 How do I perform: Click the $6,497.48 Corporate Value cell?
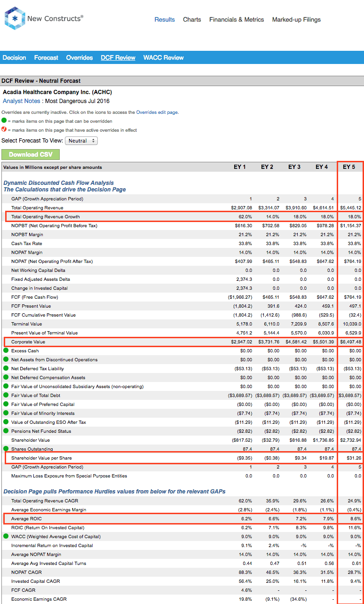(350, 342)
